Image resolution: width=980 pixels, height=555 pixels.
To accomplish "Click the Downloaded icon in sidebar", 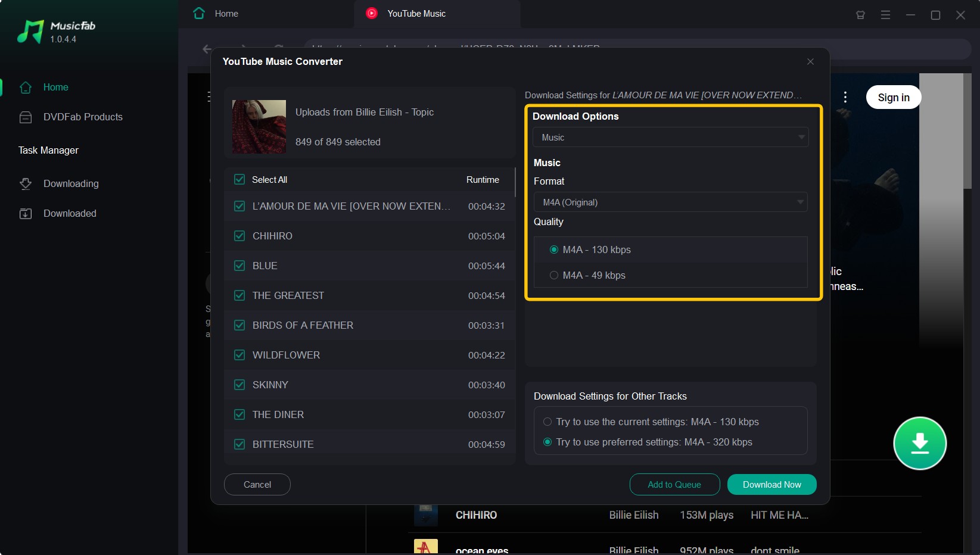I will tap(26, 214).
